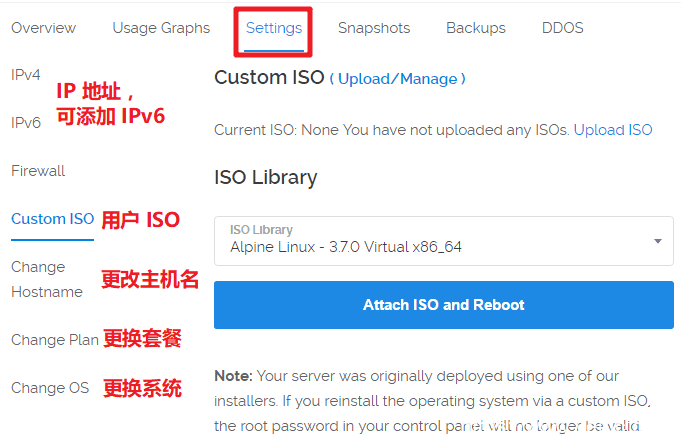Screen dimensions: 681x441
Task: Select Custom ISO in the sidebar
Action: (x=52, y=219)
